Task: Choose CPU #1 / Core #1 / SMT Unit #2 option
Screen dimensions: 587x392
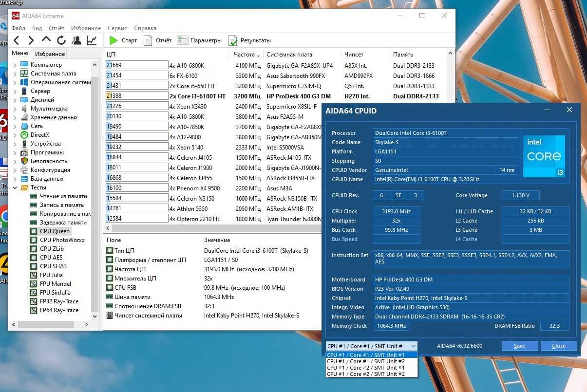Action: [x=372, y=361]
